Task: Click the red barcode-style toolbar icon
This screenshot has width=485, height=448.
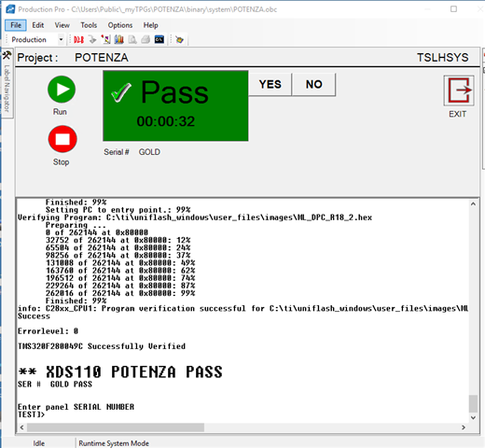Action: click(x=78, y=39)
